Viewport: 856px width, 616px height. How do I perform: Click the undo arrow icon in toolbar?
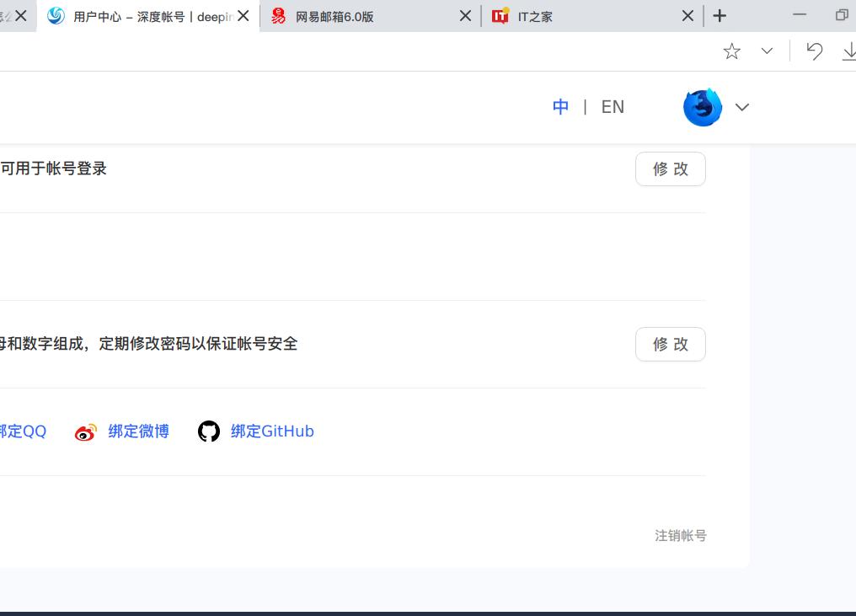814,51
